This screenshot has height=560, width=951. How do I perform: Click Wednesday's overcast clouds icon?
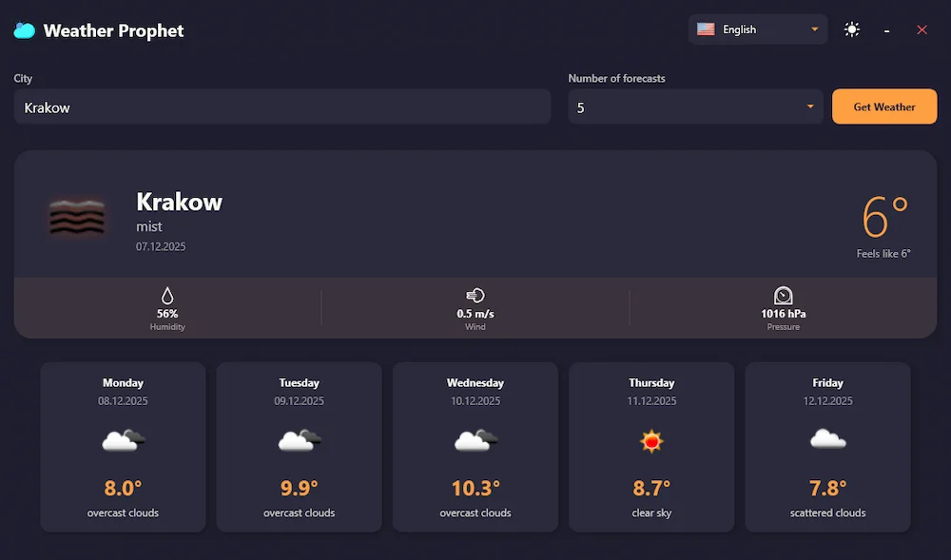point(475,439)
